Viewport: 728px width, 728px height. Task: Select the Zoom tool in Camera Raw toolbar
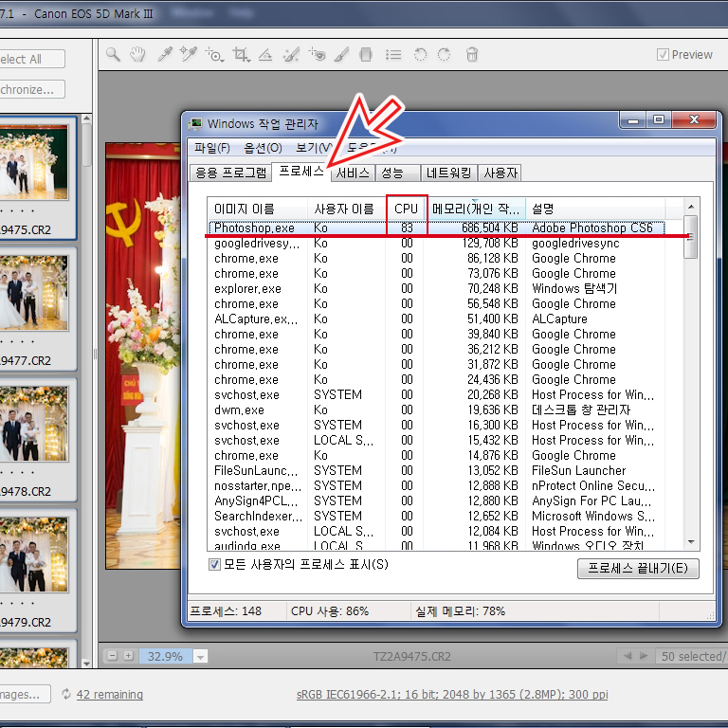[x=113, y=55]
